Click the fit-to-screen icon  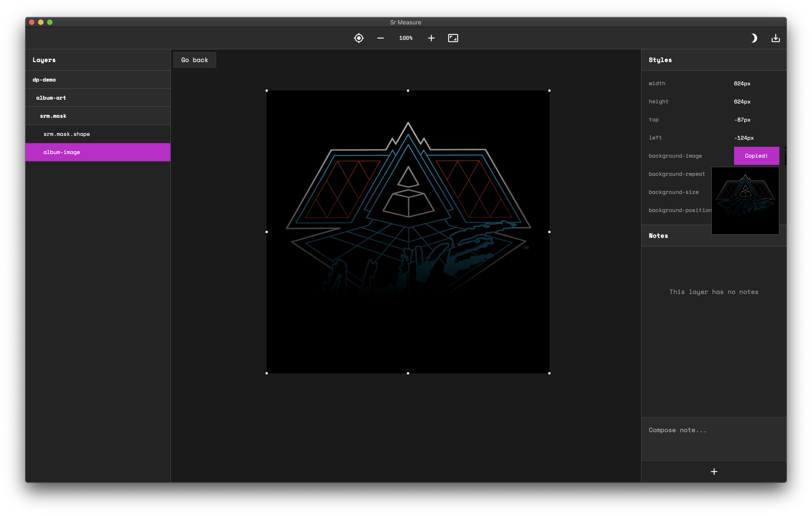pos(453,38)
